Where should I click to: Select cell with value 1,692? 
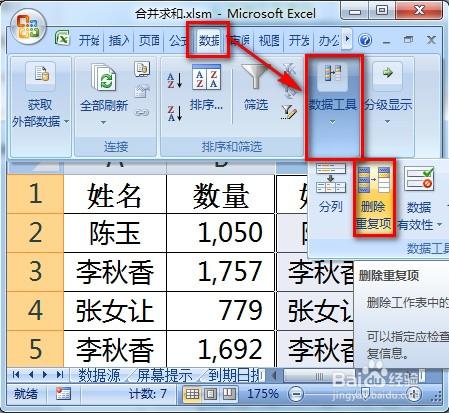[x=221, y=349]
